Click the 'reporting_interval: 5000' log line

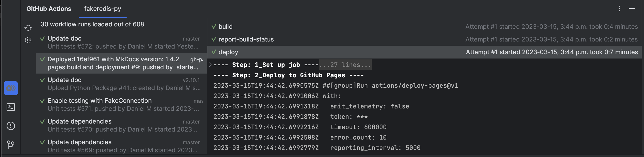pos(317,148)
